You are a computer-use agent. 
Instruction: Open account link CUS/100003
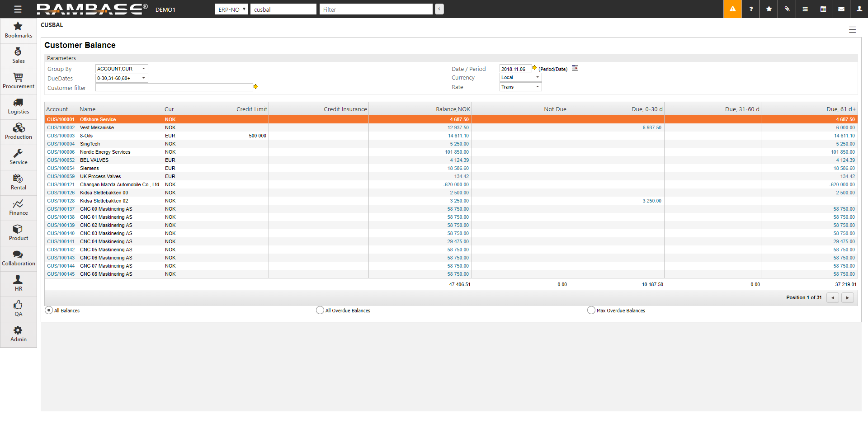point(61,136)
